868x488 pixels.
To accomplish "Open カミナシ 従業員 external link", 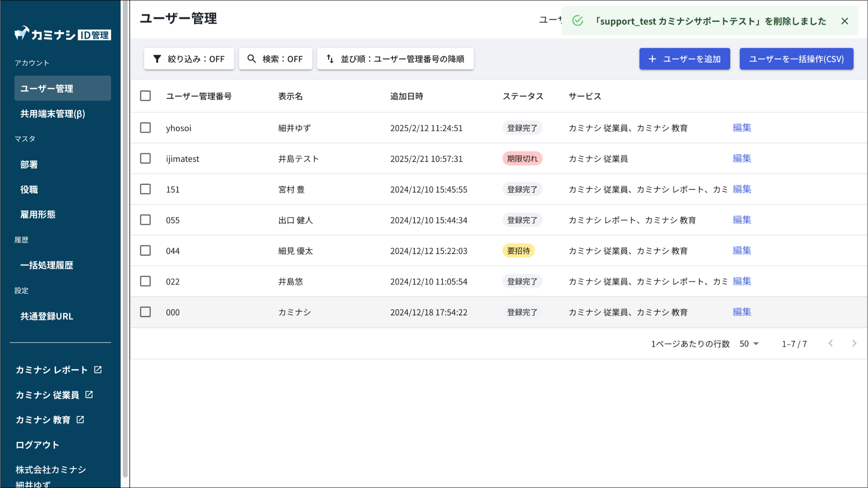I will pyautogui.click(x=54, y=395).
